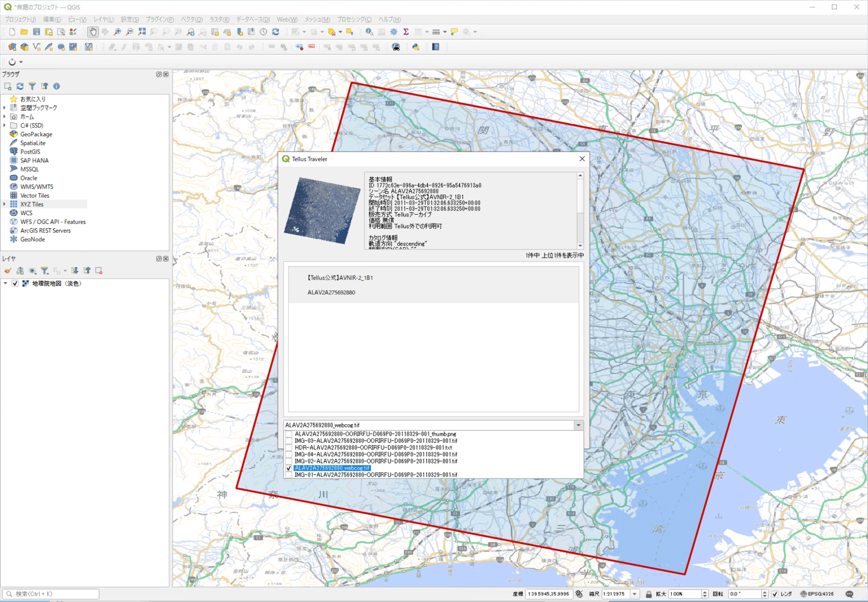The height and width of the screenshot is (602, 868).
Task: Expand the C:¥ (SSD) drive node
Action: click(5, 125)
